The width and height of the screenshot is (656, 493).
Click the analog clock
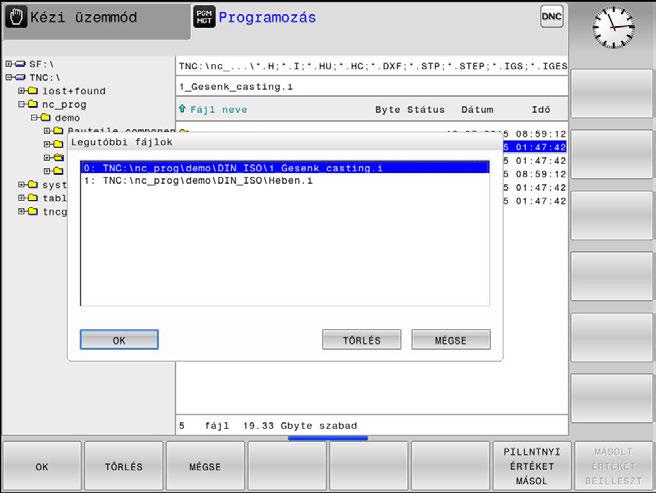[x=614, y=27]
